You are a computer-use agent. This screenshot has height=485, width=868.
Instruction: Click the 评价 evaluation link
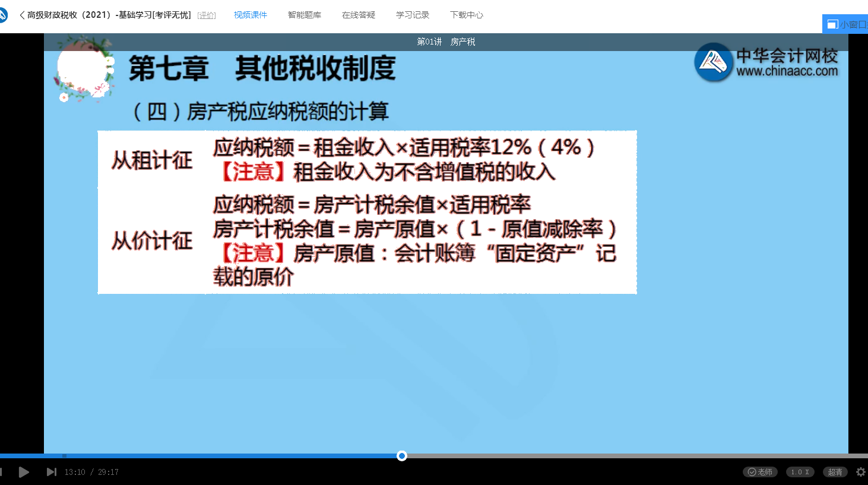[x=207, y=15]
